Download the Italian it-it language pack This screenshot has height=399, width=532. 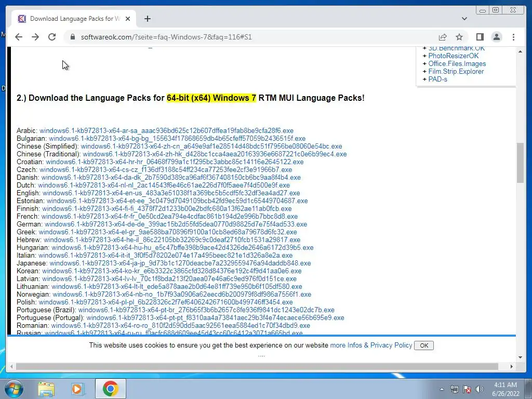pyautogui.click(x=165, y=256)
